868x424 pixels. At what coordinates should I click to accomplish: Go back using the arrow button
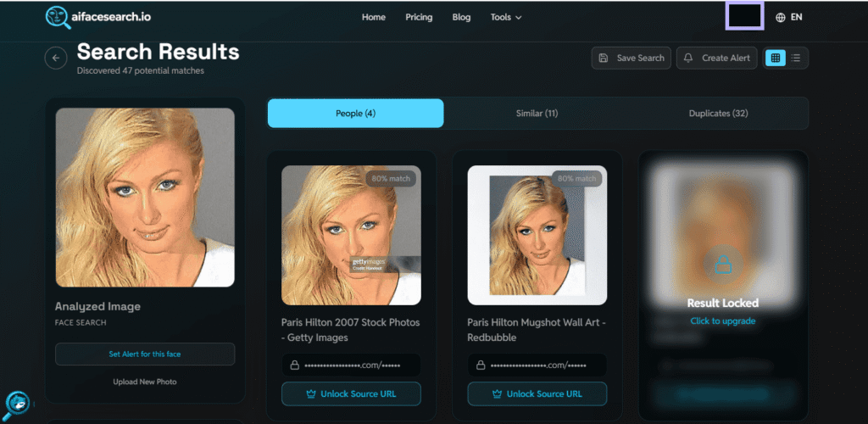[x=56, y=59]
